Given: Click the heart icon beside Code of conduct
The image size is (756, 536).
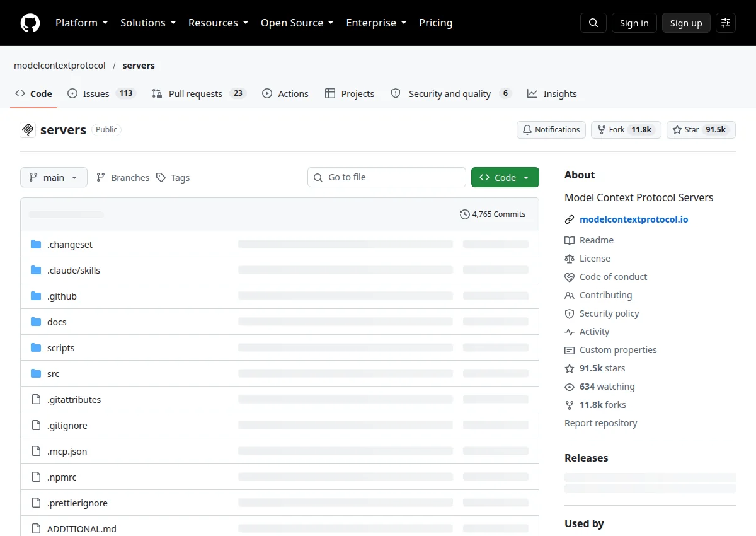Looking at the screenshot, I should (x=570, y=277).
